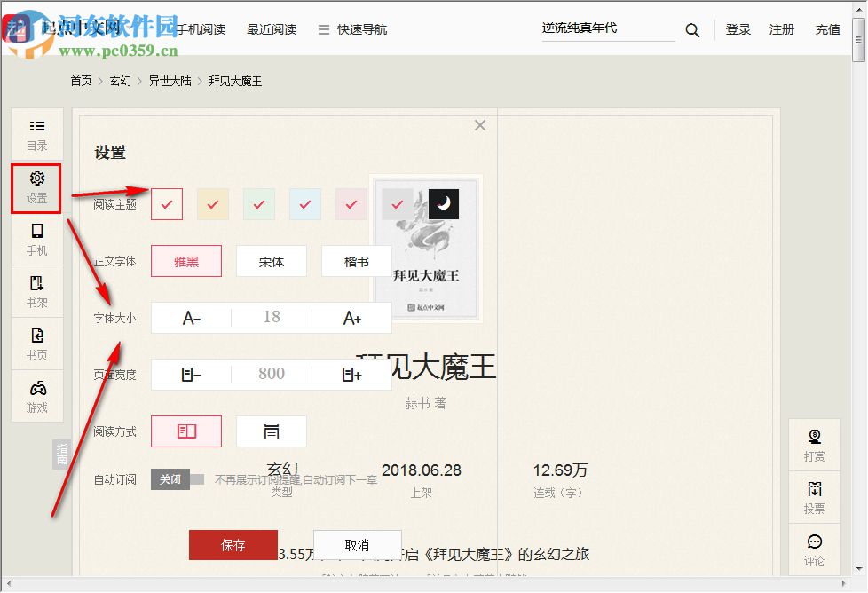This screenshot has width=868, height=593.
Task: Click the 手机阅读 menu item
Action: tap(202, 28)
